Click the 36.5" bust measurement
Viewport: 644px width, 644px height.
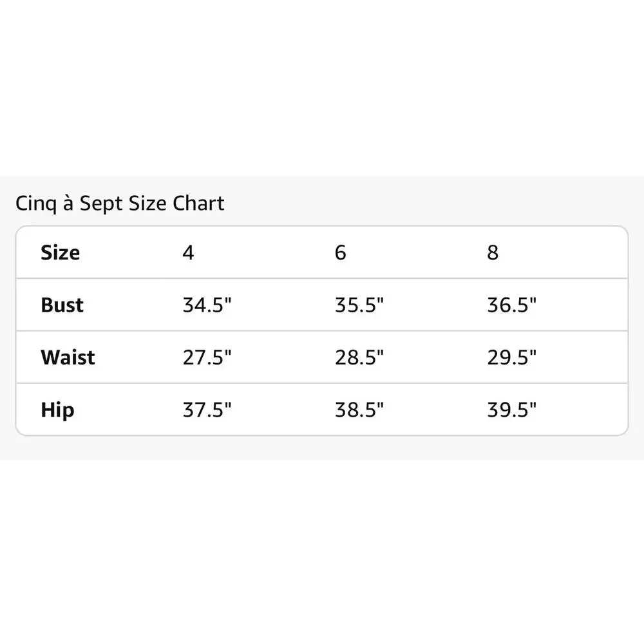pos(512,305)
